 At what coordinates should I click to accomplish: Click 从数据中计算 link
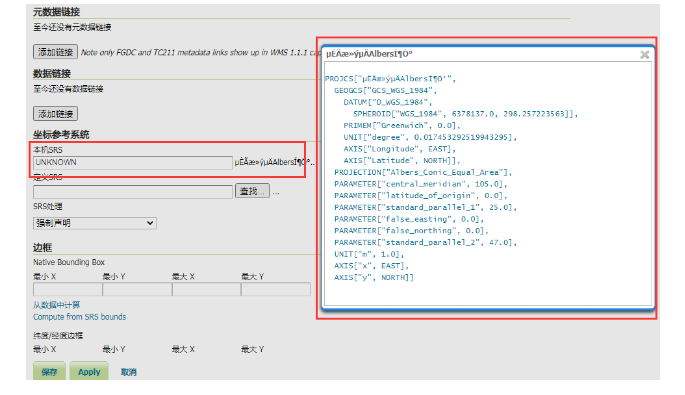(57, 305)
